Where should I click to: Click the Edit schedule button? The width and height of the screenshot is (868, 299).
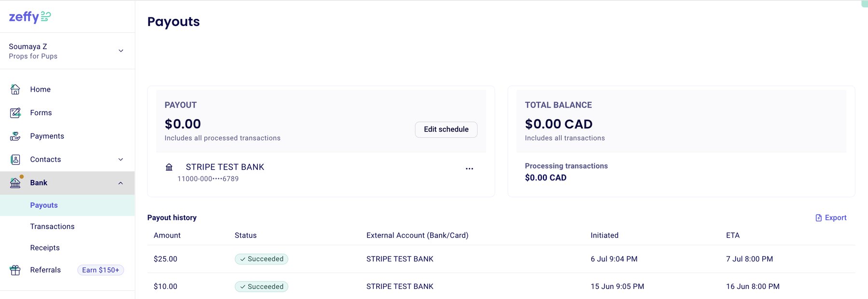446,129
